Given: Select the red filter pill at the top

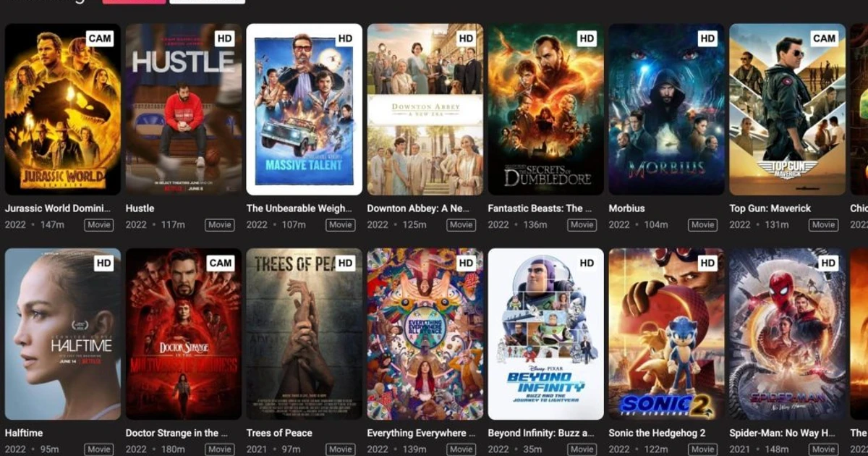Looking at the screenshot, I should [134, 0].
